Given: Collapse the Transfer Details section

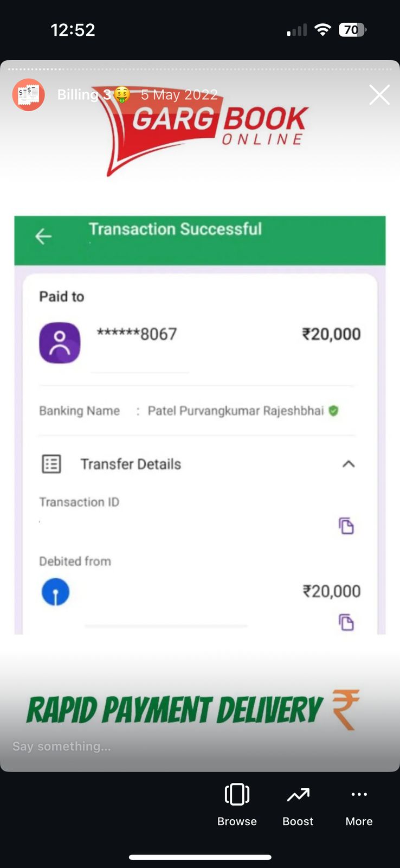Looking at the screenshot, I should coord(349,464).
